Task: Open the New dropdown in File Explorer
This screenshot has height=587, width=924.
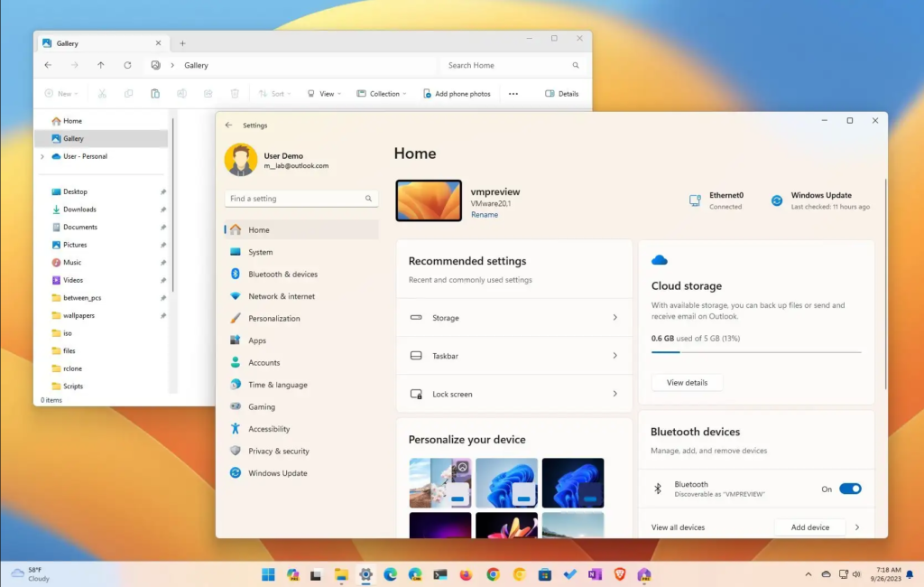Action: coord(61,94)
